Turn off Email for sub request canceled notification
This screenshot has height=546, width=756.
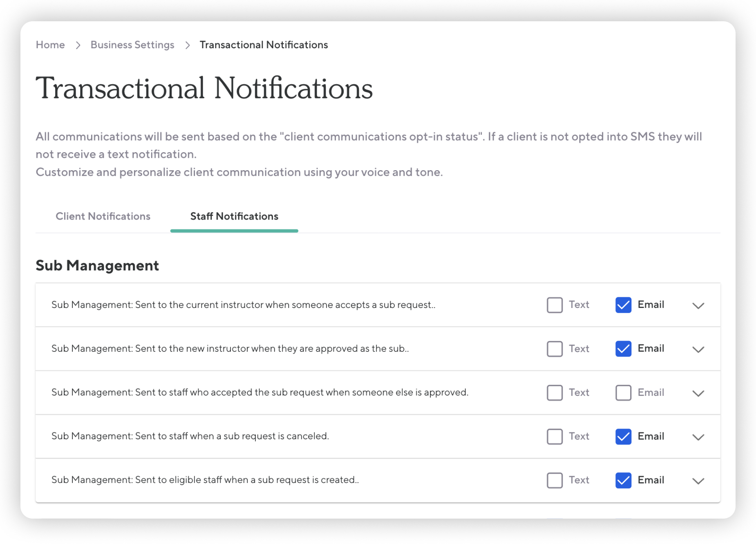click(623, 436)
